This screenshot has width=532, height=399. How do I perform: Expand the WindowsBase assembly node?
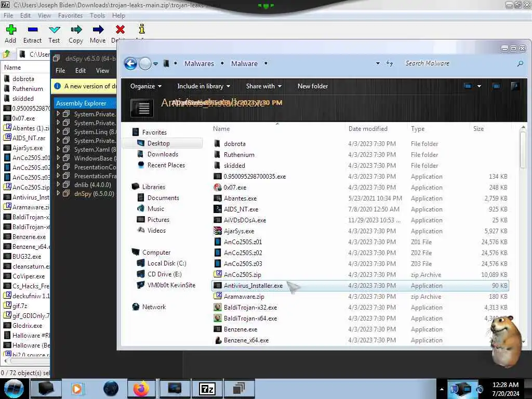coord(58,158)
